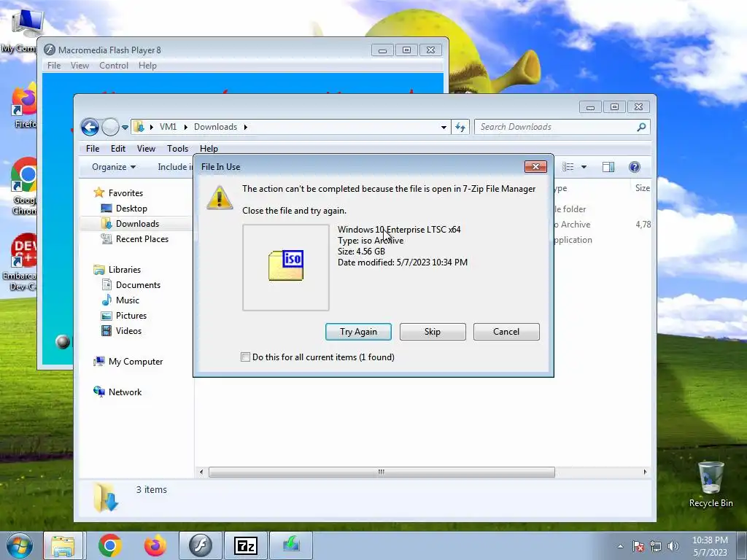
Task: Show hidden tray icons arrow
Action: point(620,546)
